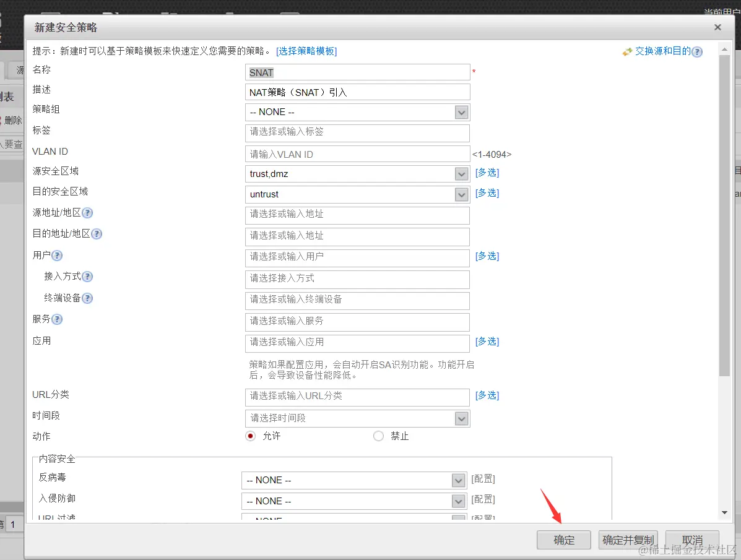Click the 选择策略模板 link
Screen dimensions: 741x560
pos(306,51)
